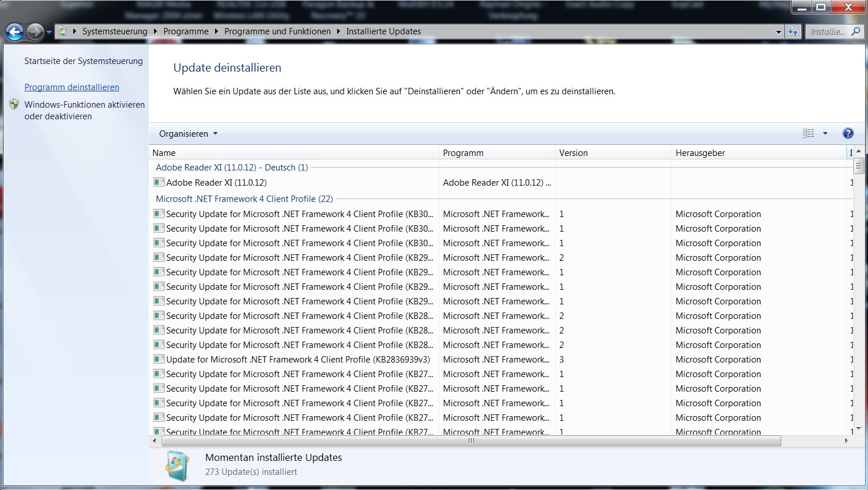
Task: Click the magnifier search icon
Action: click(x=856, y=31)
